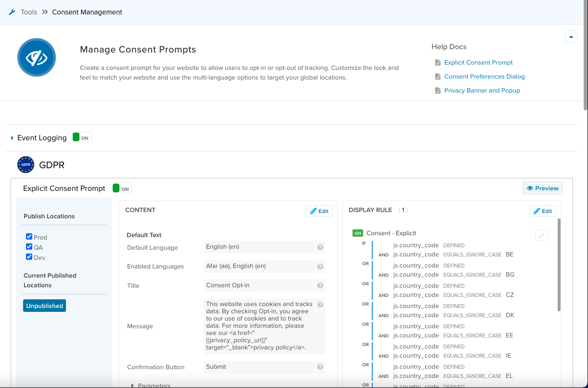
Task: Click help icon next to Default Language
Action: click(x=320, y=247)
